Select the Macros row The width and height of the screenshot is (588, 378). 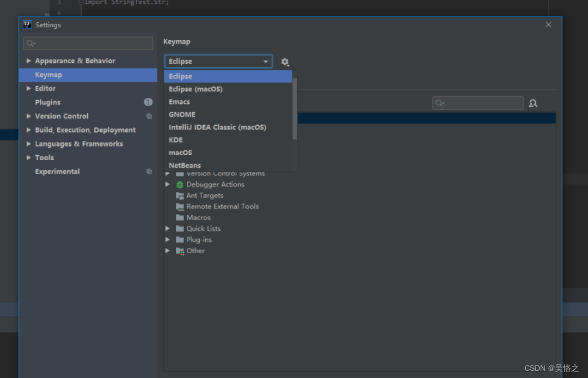[x=360, y=217]
